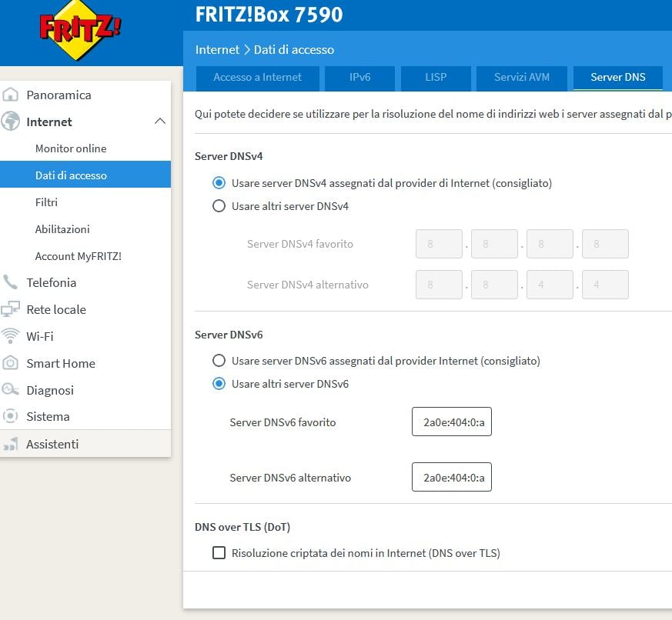This screenshot has width=672, height=620.
Task: Select 'Usare altri server DNSv6' option
Action: click(219, 384)
